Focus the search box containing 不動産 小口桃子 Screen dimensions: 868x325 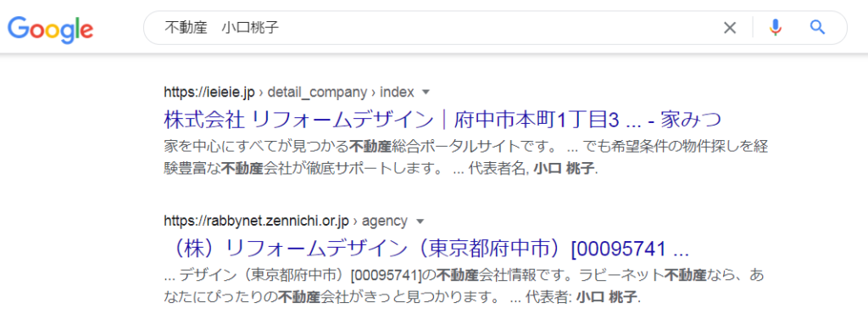click(431, 28)
